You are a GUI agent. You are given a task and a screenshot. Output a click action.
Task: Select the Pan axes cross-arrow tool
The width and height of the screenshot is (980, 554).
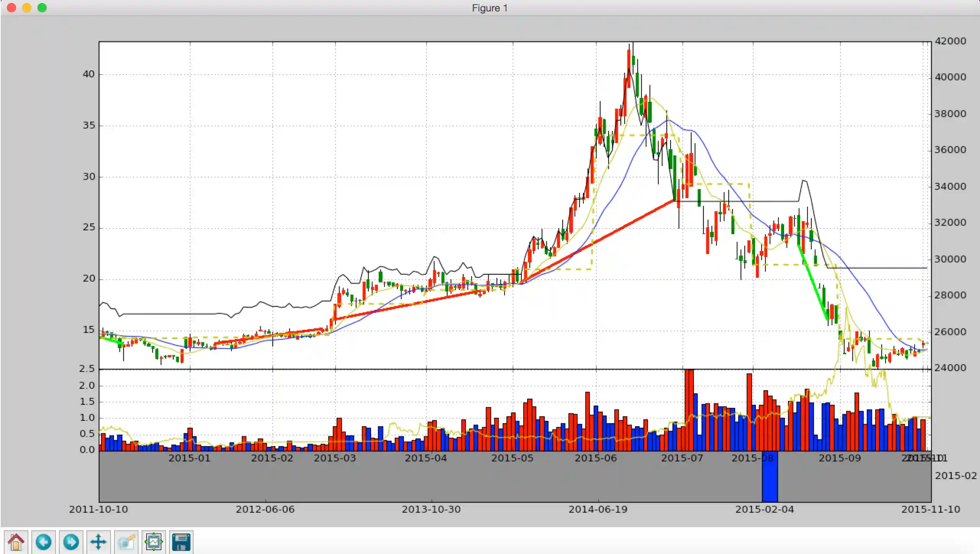(x=98, y=542)
